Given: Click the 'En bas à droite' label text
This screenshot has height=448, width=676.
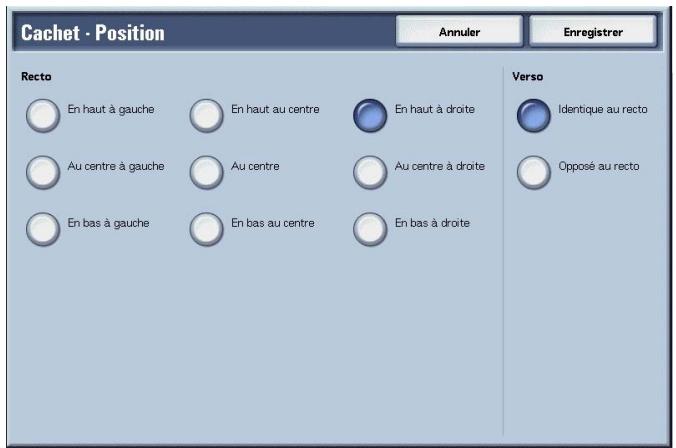Looking at the screenshot, I should pyautogui.click(x=432, y=222).
